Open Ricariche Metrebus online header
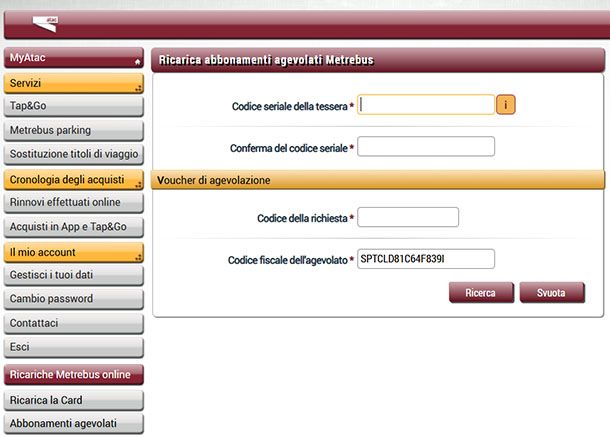This screenshot has height=438, width=610. (x=74, y=375)
